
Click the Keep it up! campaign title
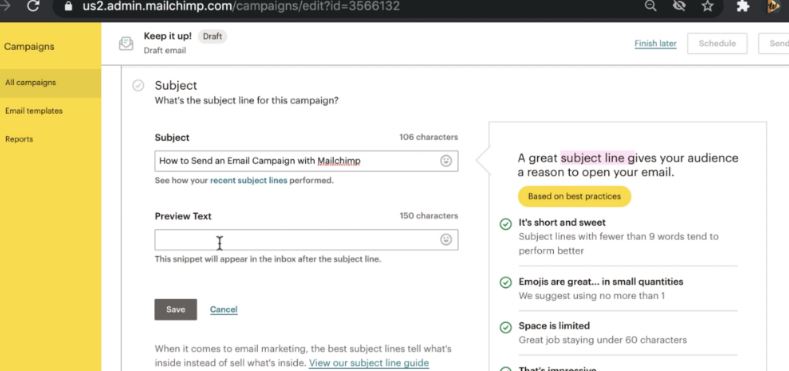(168, 36)
